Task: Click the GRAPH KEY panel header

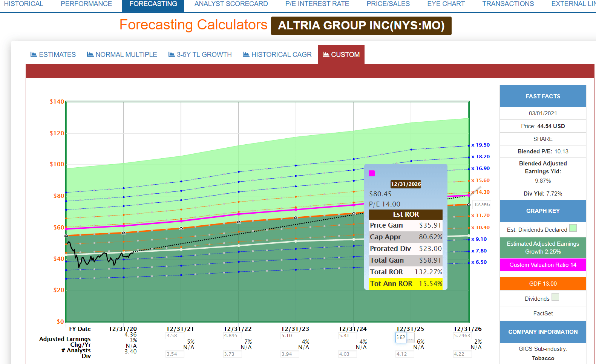Action: pyautogui.click(x=543, y=211)
